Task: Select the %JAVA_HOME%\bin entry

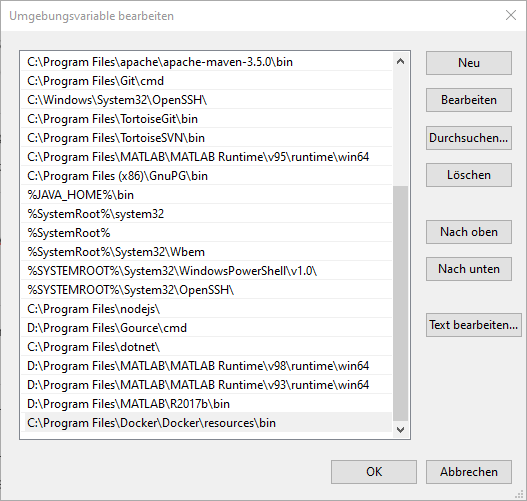Action: coord(207,195)
